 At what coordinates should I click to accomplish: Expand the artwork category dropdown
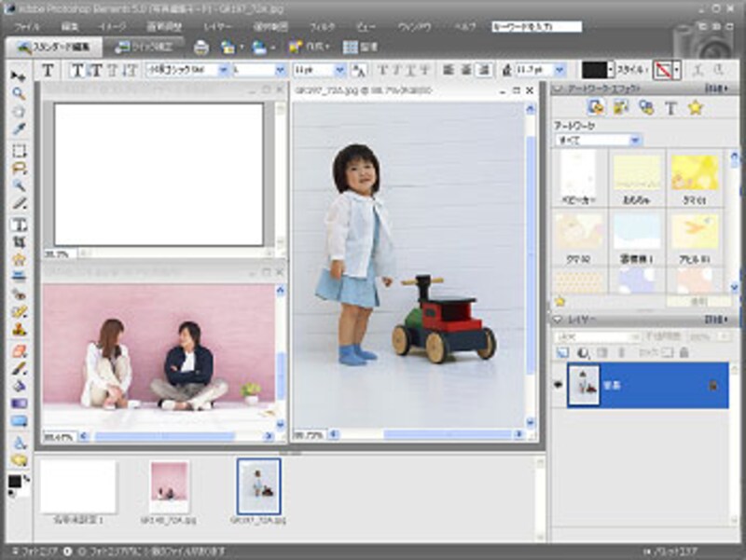[635, 140]
